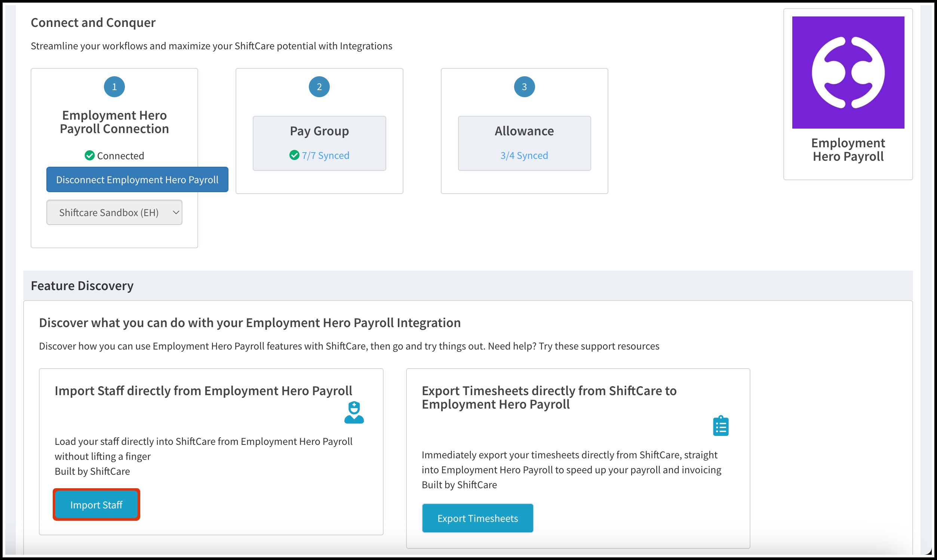Click the Connect and Conquer heading
Screen dimensions: 937x560
[x=93, y=23]
